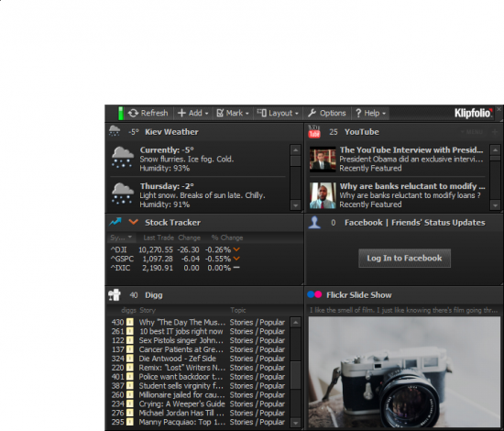Open the Obama interview video thumbnail

[x=323, y=160]
